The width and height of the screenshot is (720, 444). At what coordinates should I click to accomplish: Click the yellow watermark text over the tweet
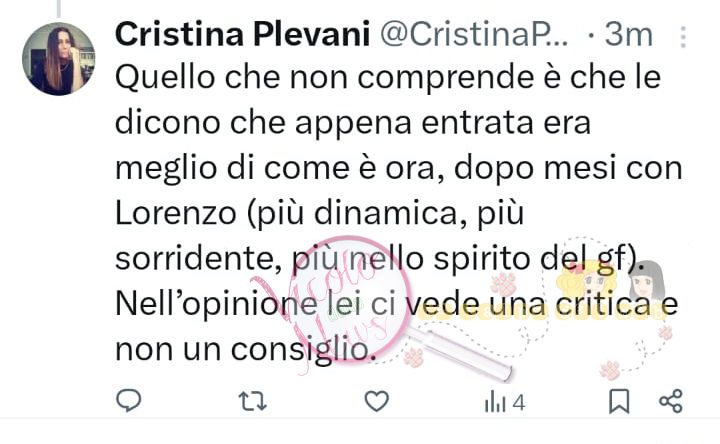[x=544, y=314]
